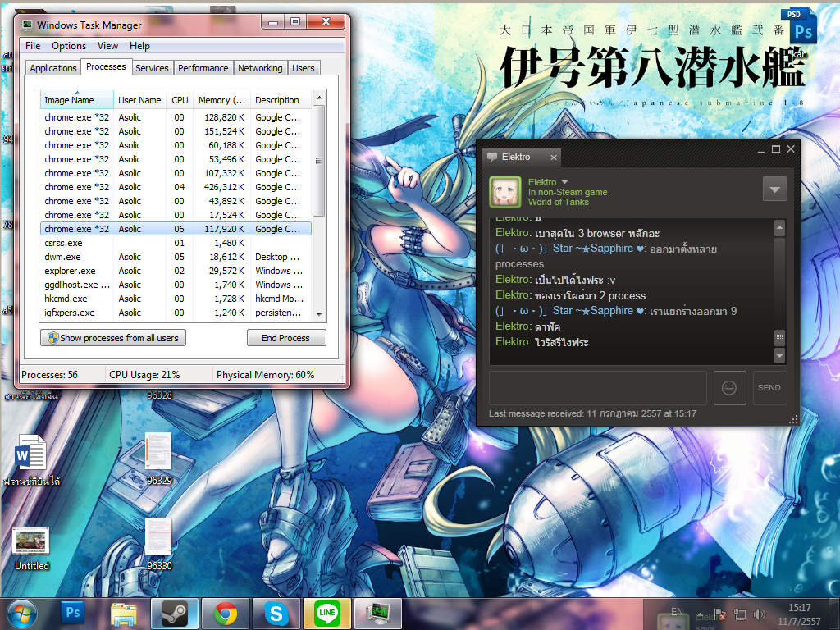
Task: Switch to the Applications tab
Action: (x=53, y=68)
